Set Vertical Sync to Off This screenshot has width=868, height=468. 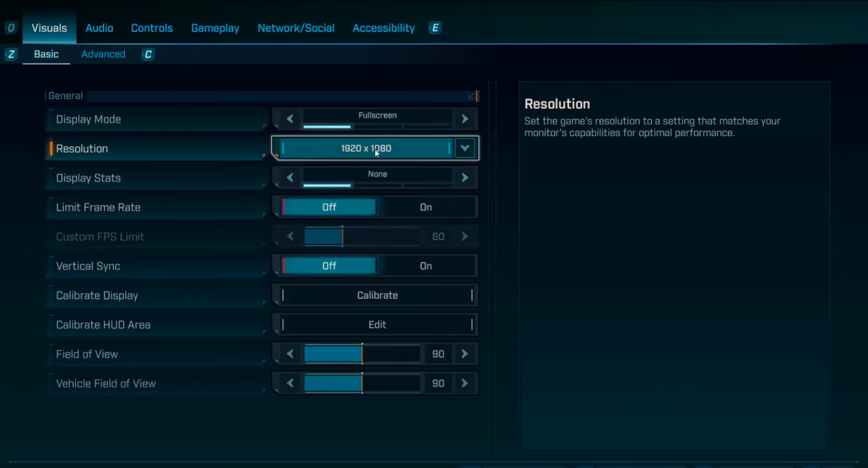(329, 266)
